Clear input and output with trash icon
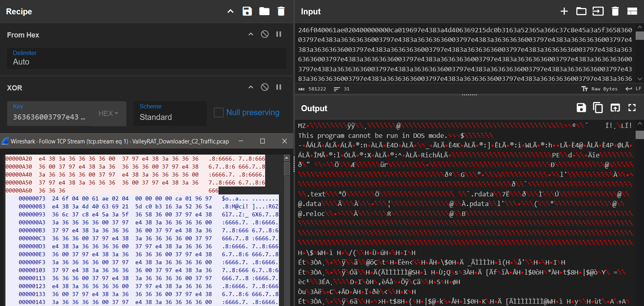 [615, 11]
